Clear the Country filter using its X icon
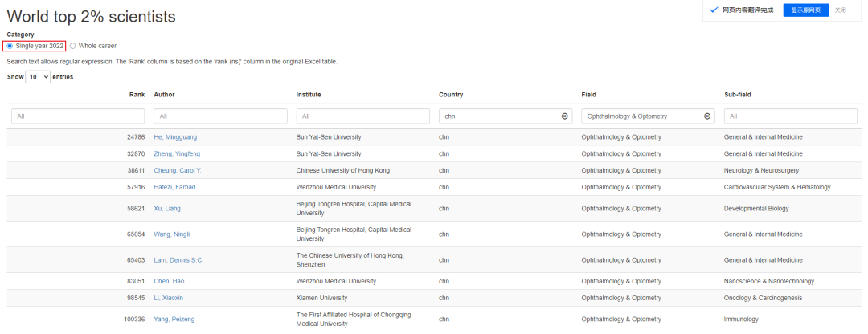This screenshot has height=334, width=868. [x=565, y=116]
